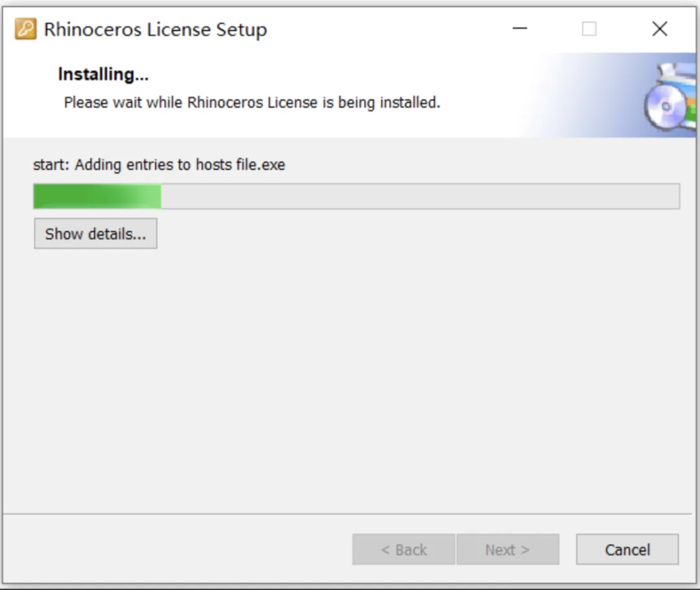This screenshot has width=700, height=590.
Task: Click the Rhinoceros License key icon in title bar
Action: (x=25, y=29)
